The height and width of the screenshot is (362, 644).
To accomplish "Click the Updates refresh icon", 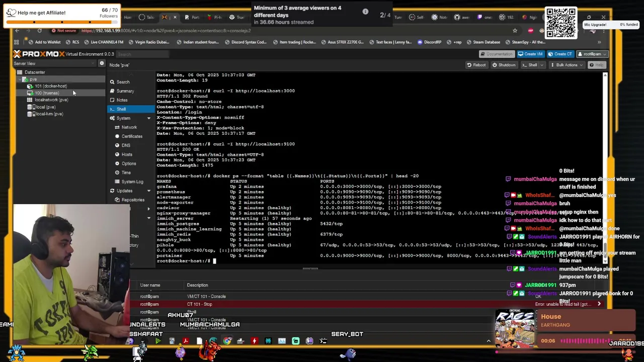I will [112, 191].
